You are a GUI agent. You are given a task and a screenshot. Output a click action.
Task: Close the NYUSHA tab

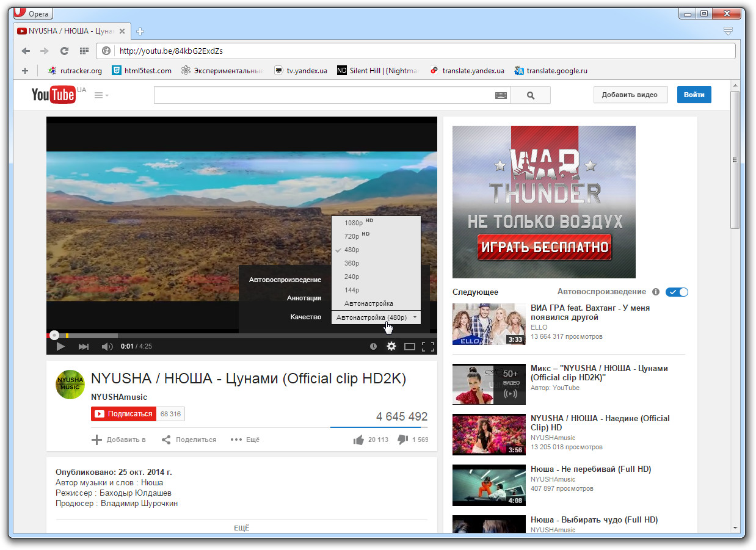click(122, 31)
